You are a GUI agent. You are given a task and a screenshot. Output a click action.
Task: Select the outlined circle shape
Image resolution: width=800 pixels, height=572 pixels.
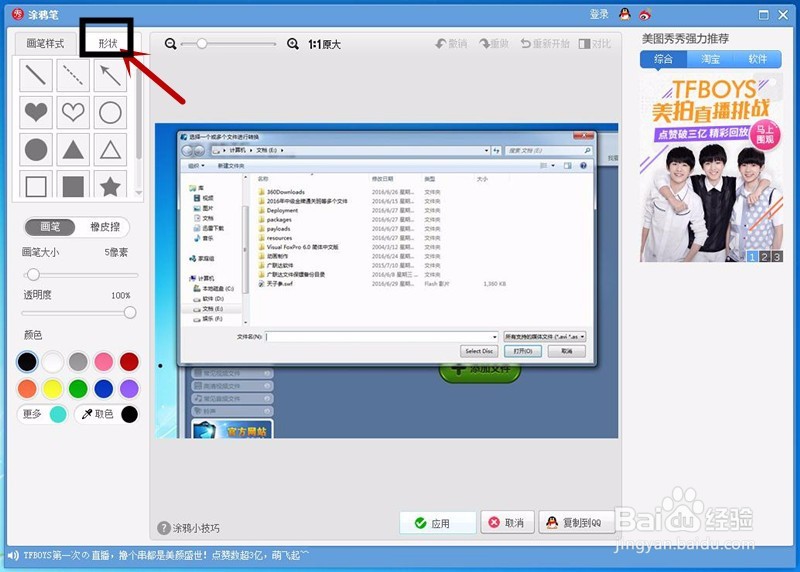click(x=110, y=112)
